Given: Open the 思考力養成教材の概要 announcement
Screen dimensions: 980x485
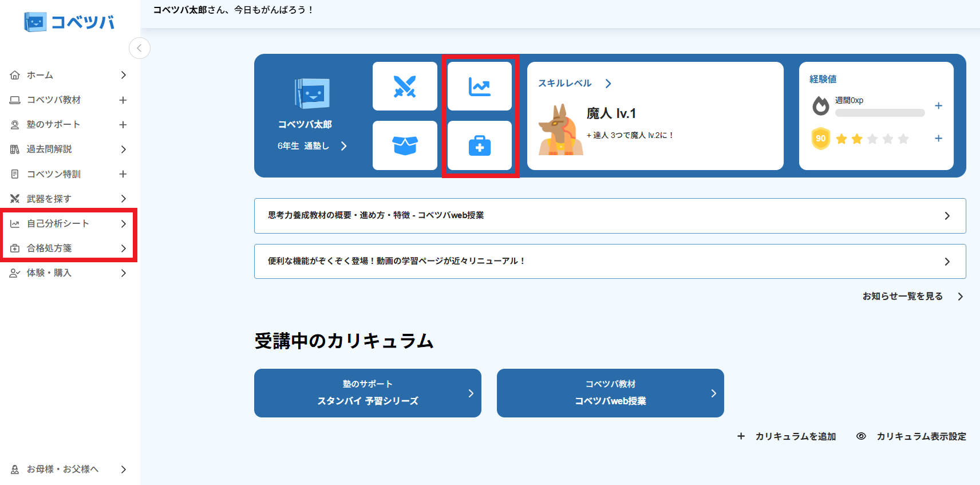Looking at the screenshot, I should tap(610, 216).
